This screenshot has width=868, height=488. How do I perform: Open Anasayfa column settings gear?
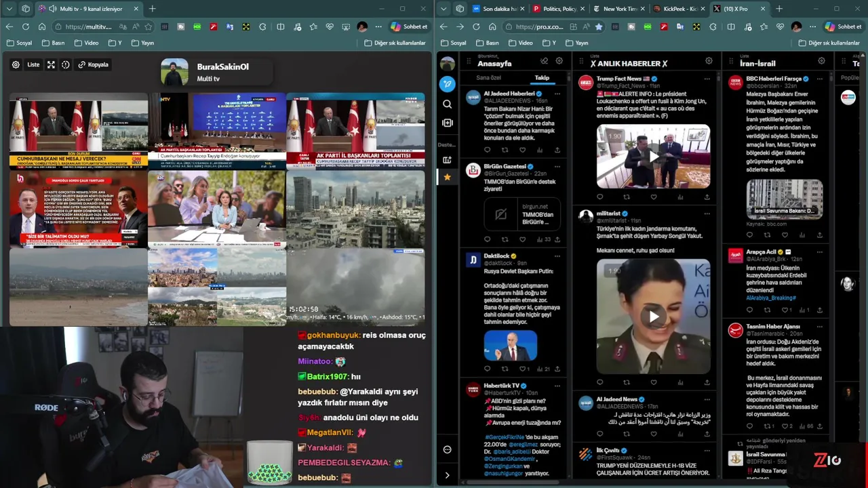pyautogui.click(x=559, y=61)
